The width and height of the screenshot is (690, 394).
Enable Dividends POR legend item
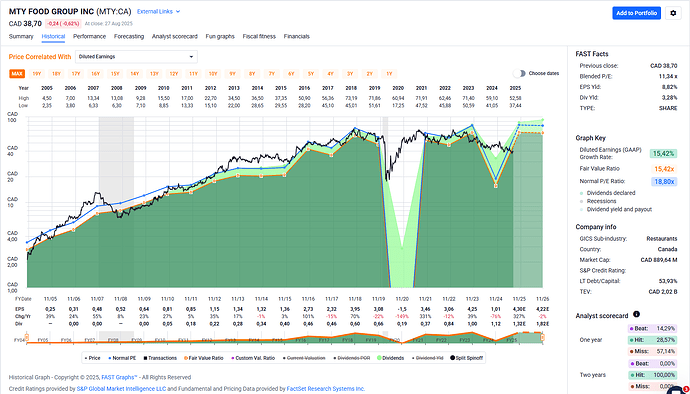351,358
